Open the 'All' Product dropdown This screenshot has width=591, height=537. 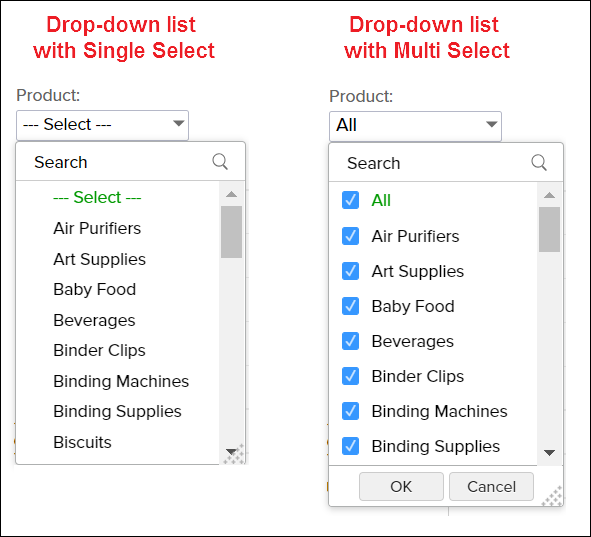415,126
